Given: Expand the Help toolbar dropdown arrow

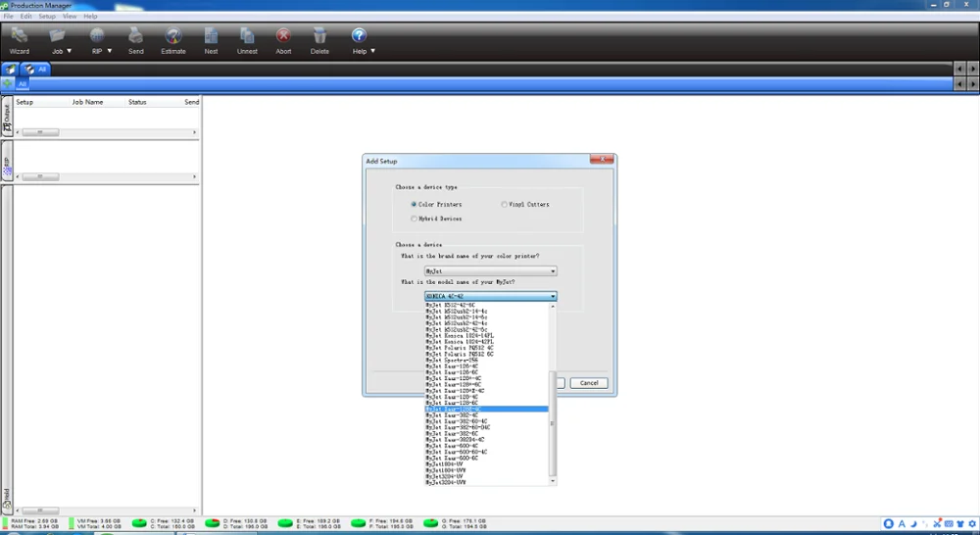Looking at the screenshot, I should coord(373,51).
